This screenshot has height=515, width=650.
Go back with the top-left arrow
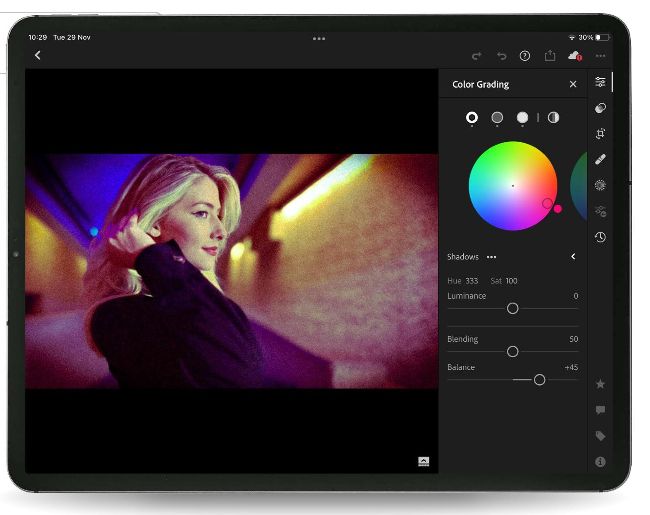tap(38, 55)
